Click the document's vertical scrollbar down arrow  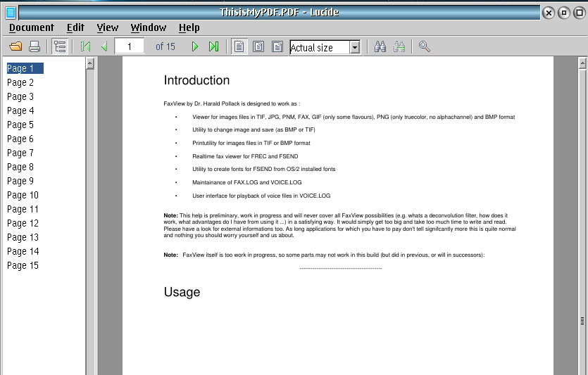tap(582, 370)
